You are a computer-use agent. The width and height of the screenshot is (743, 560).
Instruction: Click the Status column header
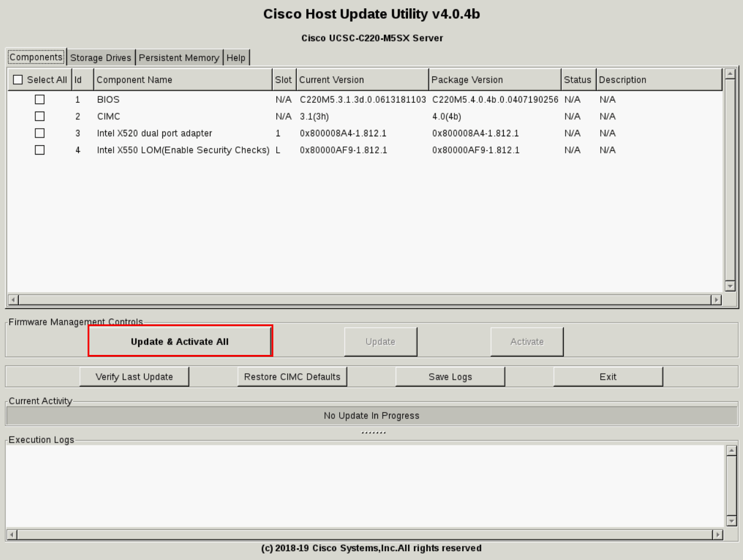tap(578, 79)
